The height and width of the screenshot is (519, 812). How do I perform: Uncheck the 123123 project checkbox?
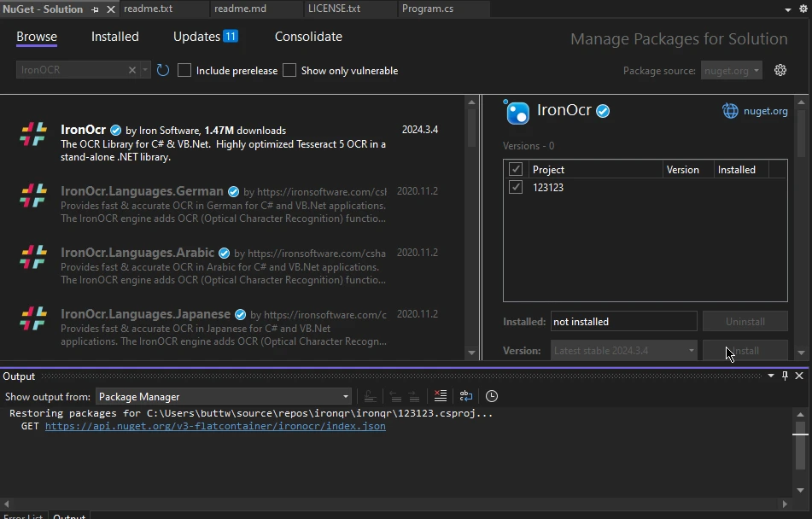point(516,187)
